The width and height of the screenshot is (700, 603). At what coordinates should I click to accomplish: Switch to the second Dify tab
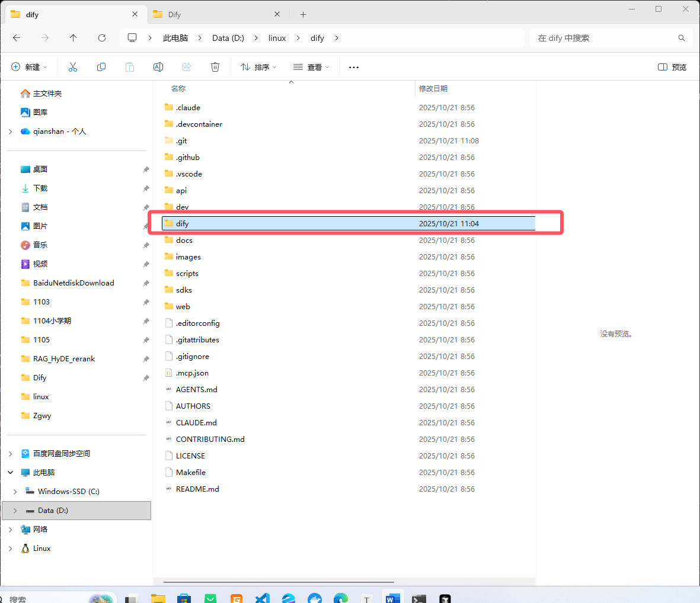pos(213,14)
